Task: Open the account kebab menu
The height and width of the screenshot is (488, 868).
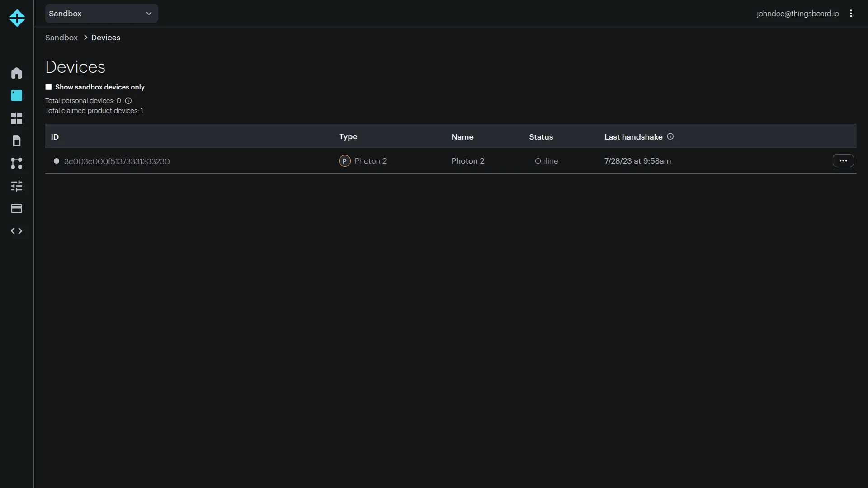Action: (x=851, y=14)
